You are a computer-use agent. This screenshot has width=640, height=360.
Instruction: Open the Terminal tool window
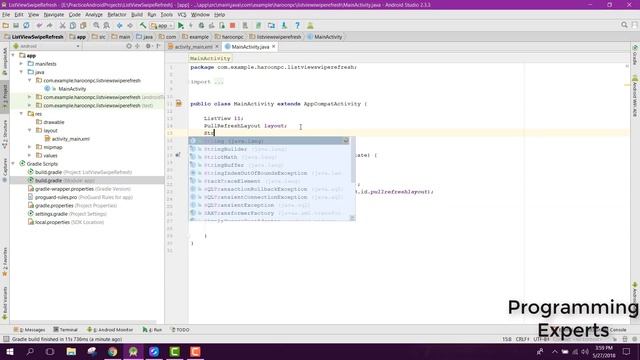point(65,330)
